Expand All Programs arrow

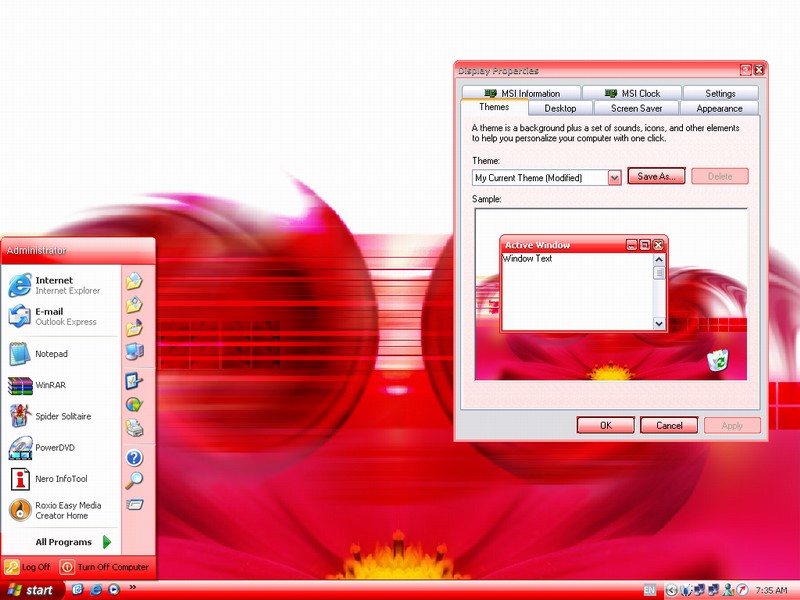[x=107, y=542]
